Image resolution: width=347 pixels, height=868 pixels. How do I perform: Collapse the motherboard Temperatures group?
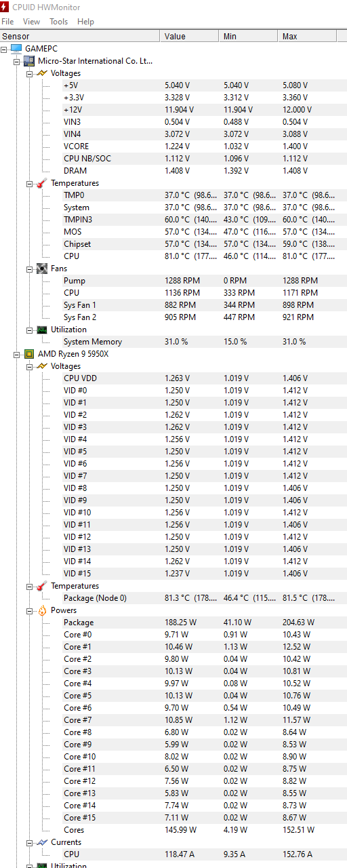tap(29, 183)
